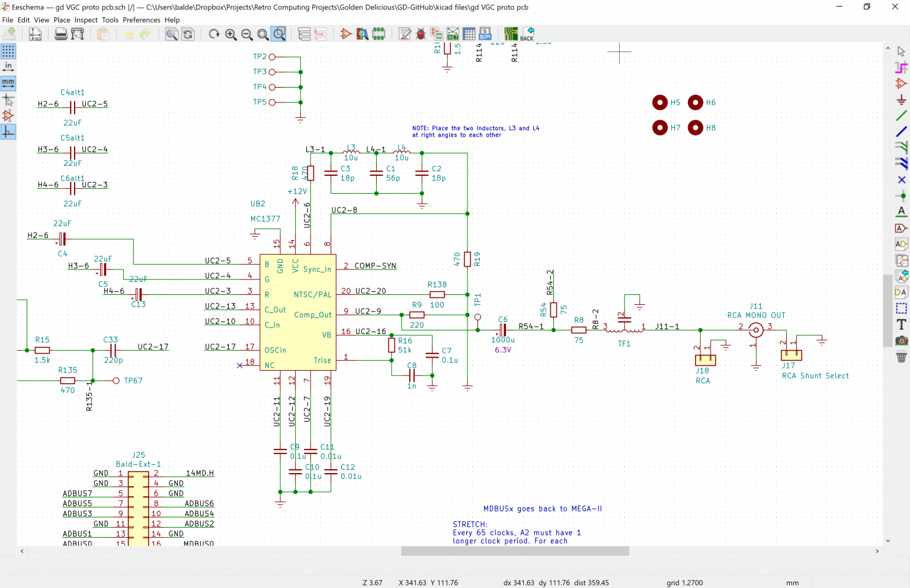Open the bill of materials tool
Screen dimensions: 910x588
tap(485, 34)
